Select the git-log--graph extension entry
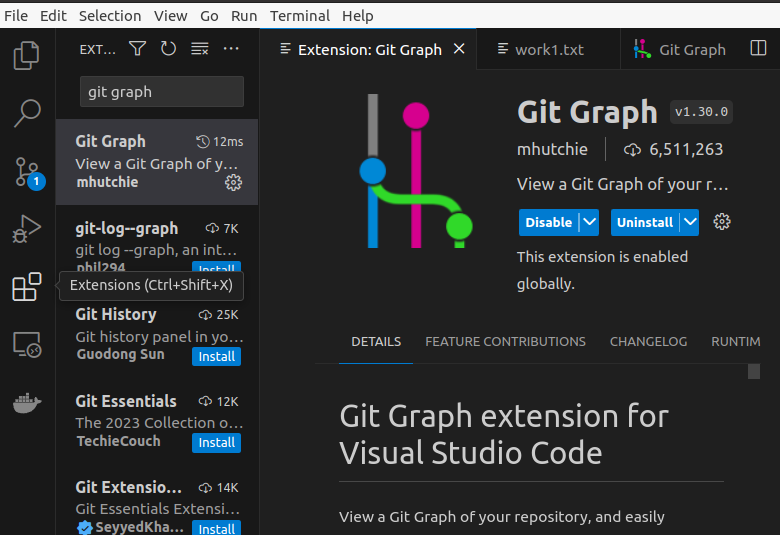The image size is (780, 535). (157, 246)
